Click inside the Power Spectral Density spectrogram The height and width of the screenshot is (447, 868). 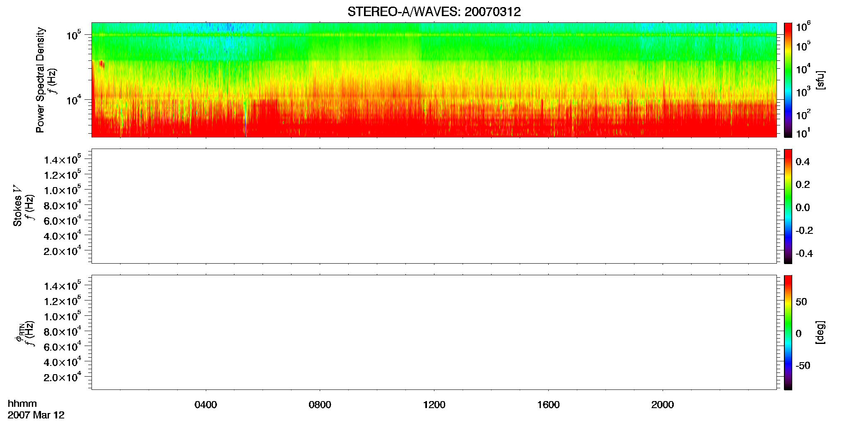click(434, 80)
